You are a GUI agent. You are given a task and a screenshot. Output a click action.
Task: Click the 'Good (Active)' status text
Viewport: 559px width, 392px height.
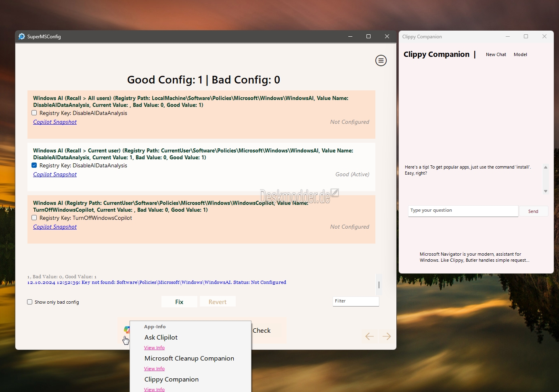(x=352, y=174)
